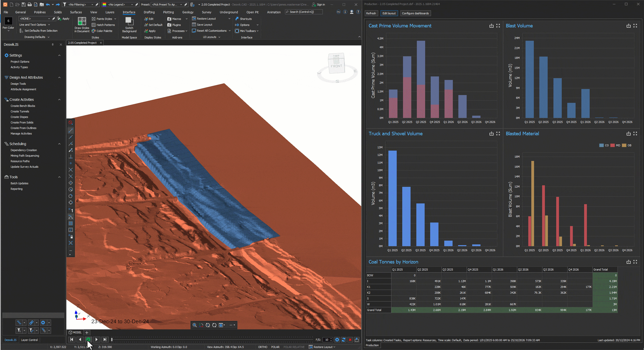Click the animation timeline slider handle
Viewport: 644px width, 350px height.
point(112,340)
